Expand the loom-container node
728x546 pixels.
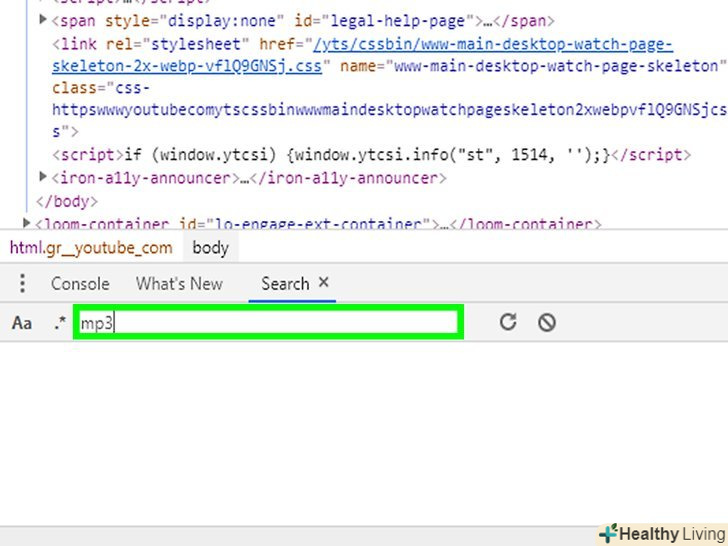coord(26,223)
